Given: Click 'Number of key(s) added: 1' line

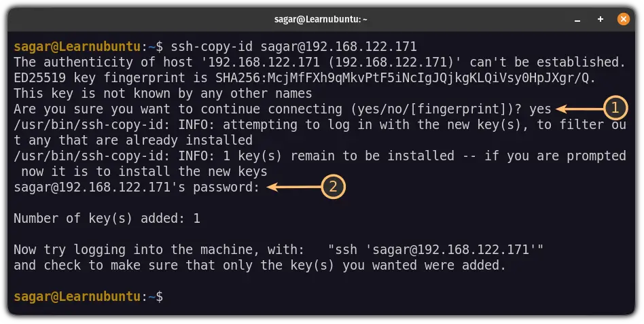Looking at the screenshot, I should pos(107,219).
